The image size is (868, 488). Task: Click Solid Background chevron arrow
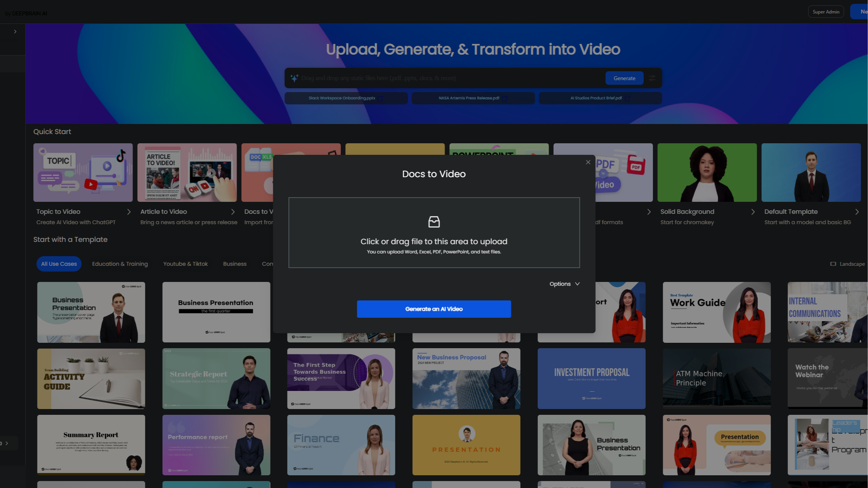[753, 212]
